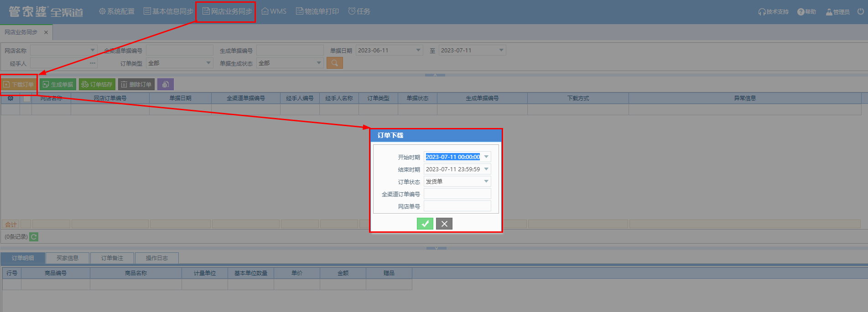
Task: Open the WMS menu
Action: [x=274, y=11]
